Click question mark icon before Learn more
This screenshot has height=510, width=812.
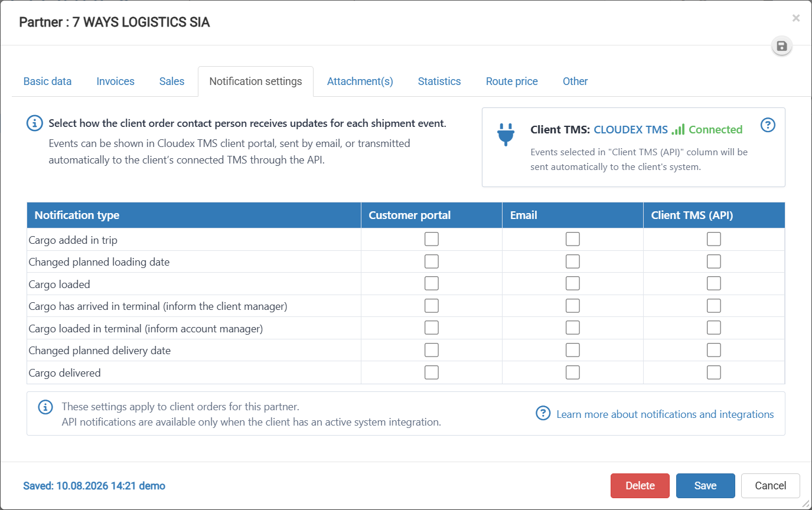coord(543,413)
